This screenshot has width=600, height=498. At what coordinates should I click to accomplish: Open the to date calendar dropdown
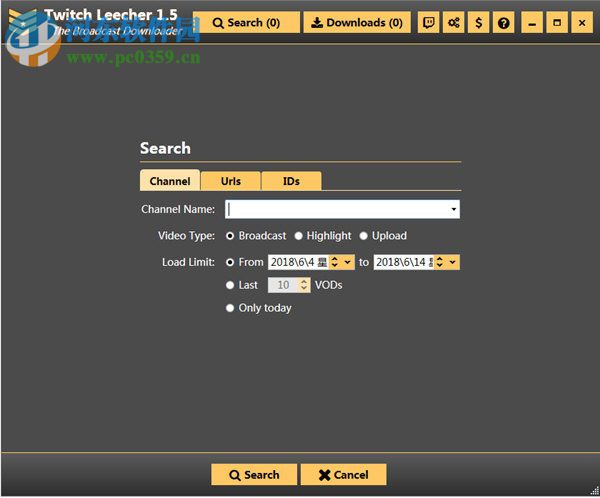tap(453, 262)
